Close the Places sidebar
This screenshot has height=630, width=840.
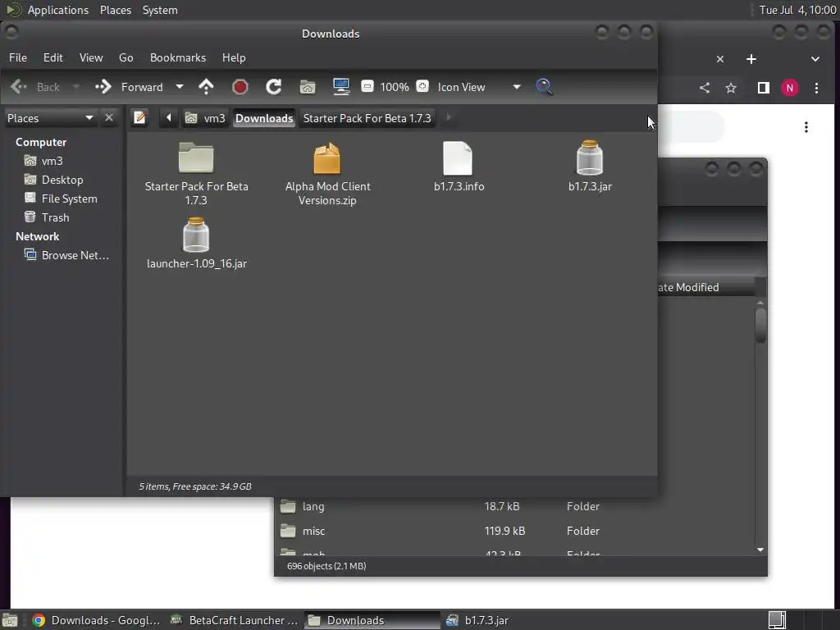(109, 118)
